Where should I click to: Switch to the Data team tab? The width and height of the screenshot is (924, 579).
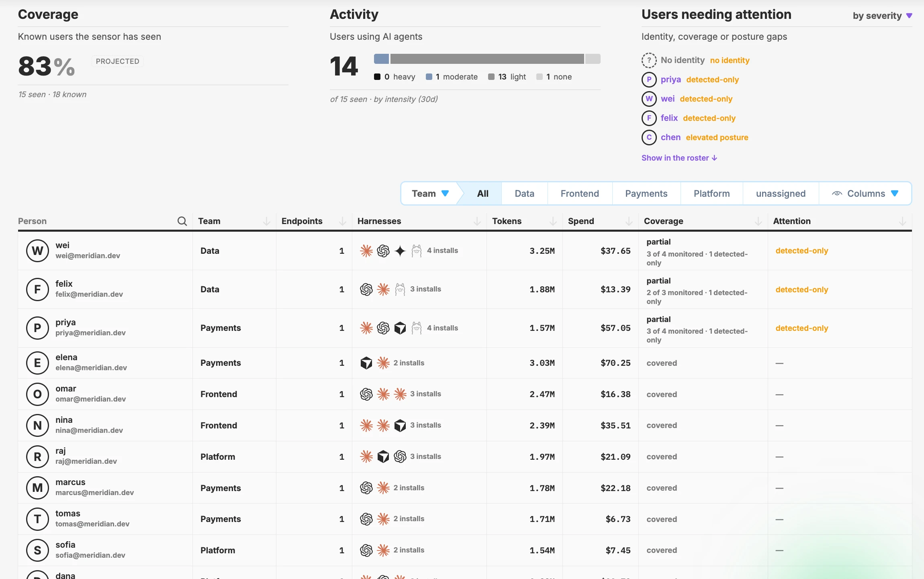[x=524, y=194]
